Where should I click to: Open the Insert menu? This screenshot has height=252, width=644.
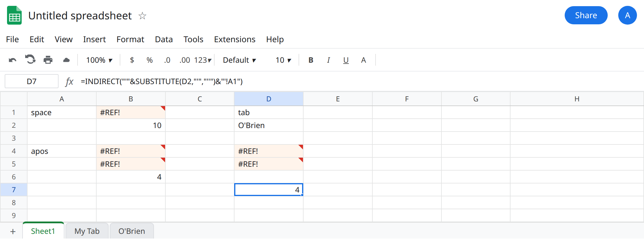tap(94, 39)
